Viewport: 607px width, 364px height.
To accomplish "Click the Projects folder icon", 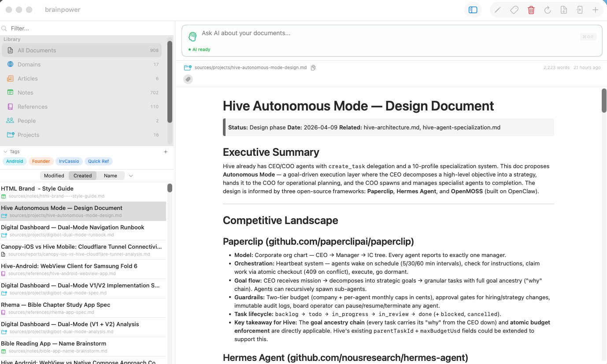I will pyautogui.click(x=10, y=135).
